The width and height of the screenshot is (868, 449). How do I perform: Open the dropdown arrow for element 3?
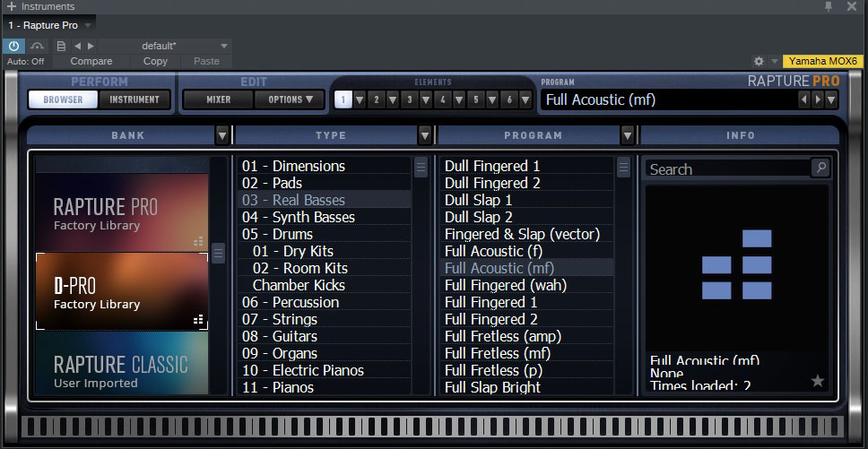point(426,100)
